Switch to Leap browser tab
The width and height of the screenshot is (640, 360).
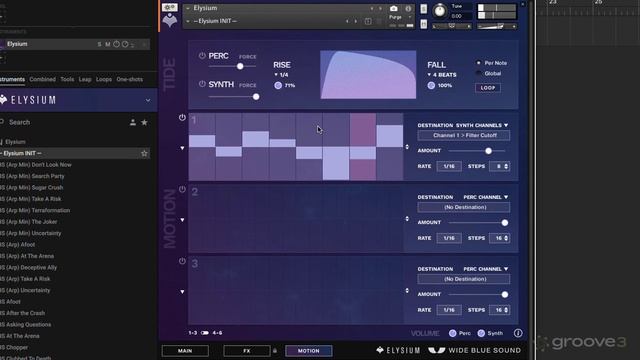85,79
